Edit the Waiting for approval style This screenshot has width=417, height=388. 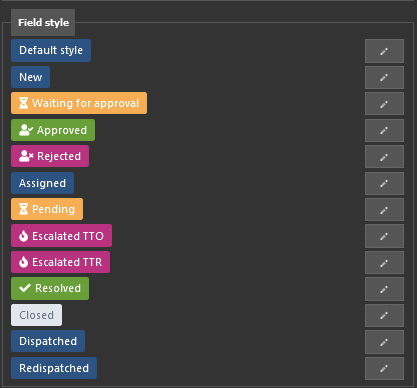(384, 104)
